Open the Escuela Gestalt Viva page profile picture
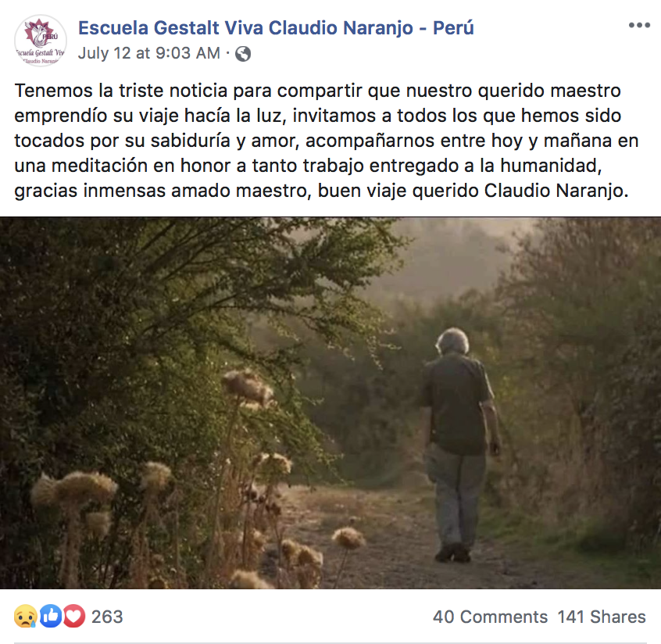Image resolution: width=661 pixels, height=644 pixels. coord(41,41)
